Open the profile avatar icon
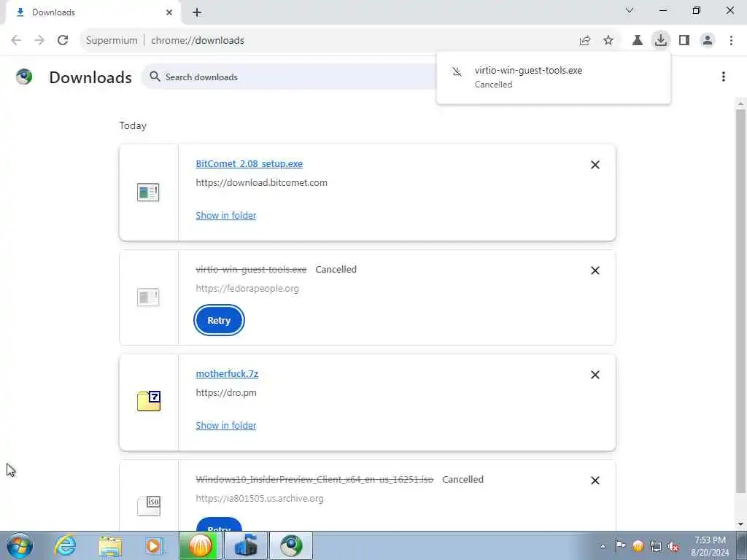 [x=708, y=41]
